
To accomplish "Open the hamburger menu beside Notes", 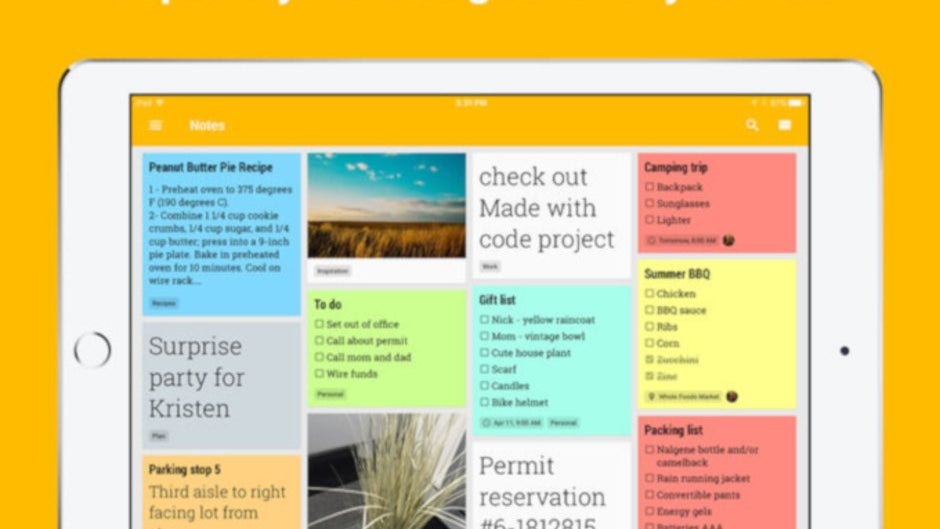I will point(155,125).
